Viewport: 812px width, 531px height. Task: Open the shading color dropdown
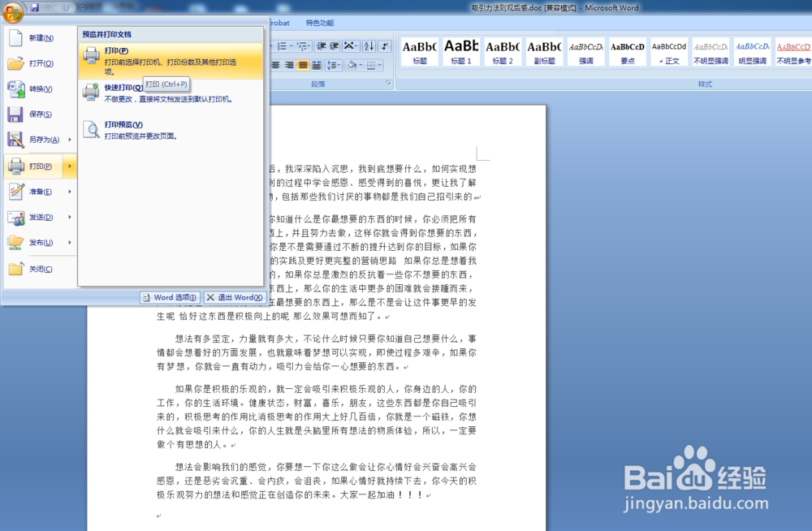point(361,65)
